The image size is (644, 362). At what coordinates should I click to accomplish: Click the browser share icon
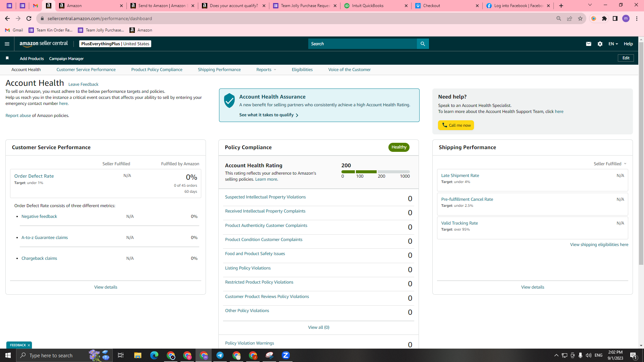click(x=570, y=18)
